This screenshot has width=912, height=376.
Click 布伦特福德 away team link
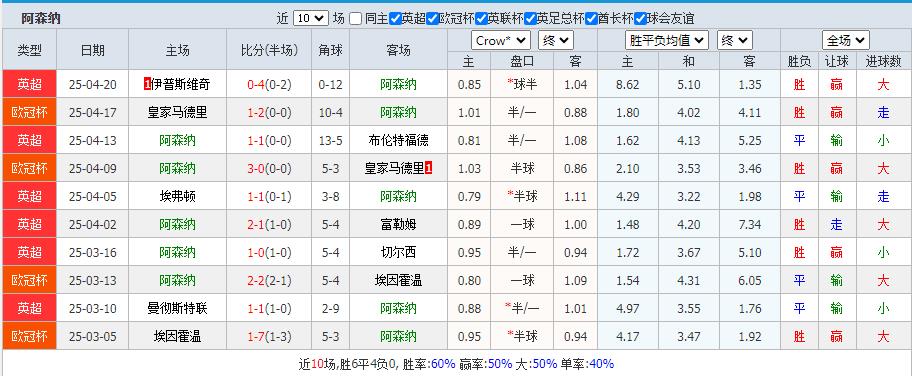[398, 140]
